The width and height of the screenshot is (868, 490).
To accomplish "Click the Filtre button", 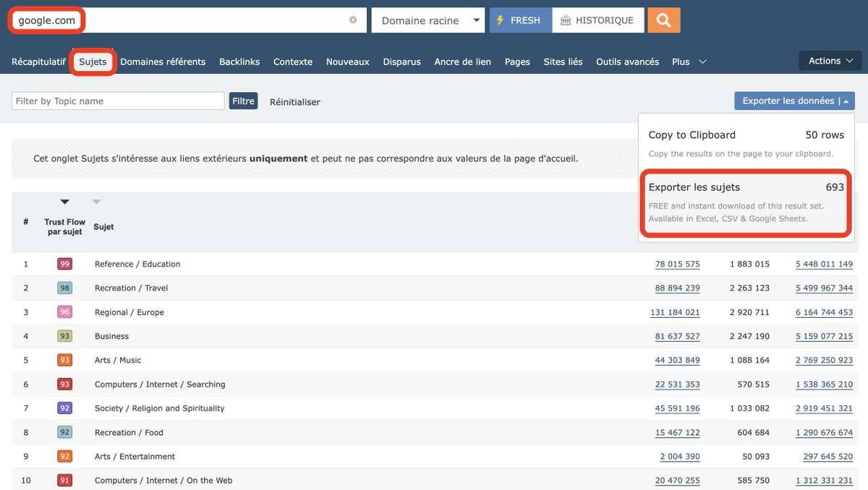I will point(244,101).
